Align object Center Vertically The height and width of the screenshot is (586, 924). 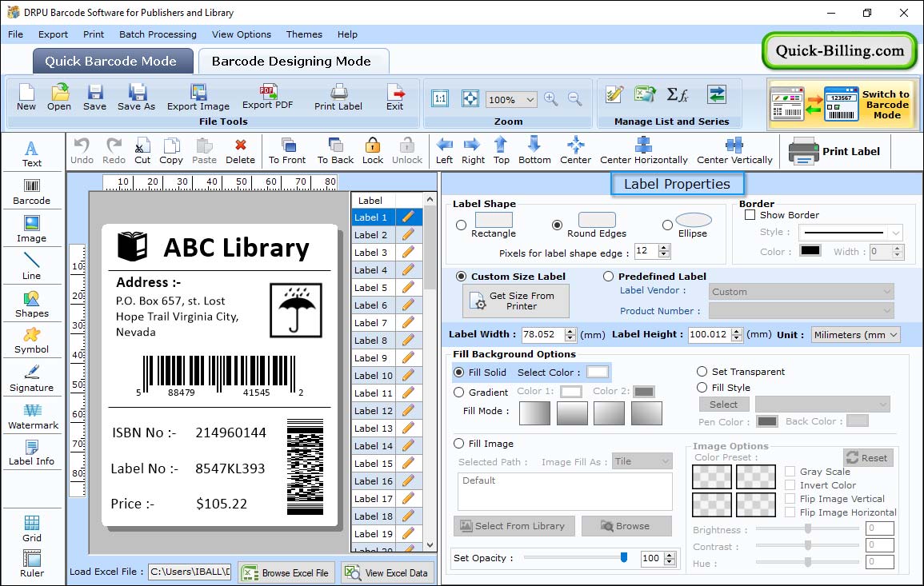(x=735, y=151)
